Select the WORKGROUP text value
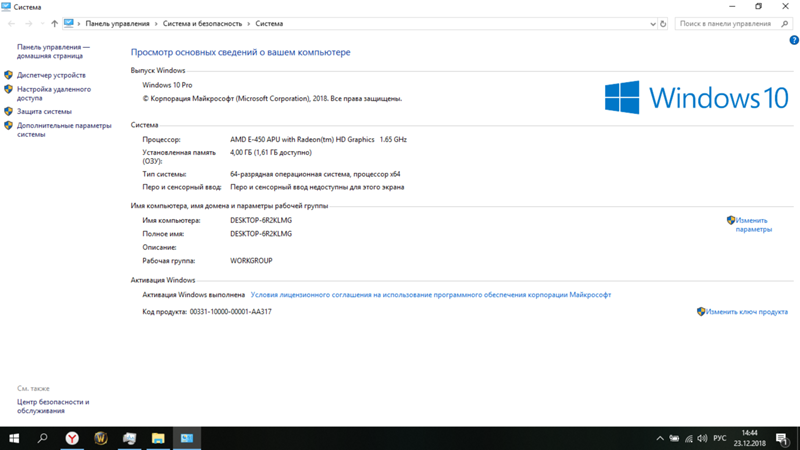The image size is (800, 450). pyautogui.click(x=251, y=261)
